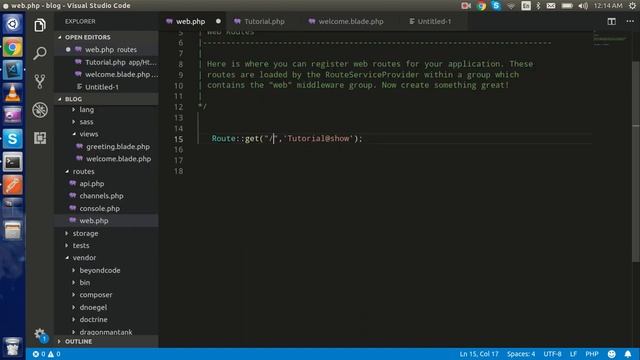Open the Source Control view

[x=40, y=81]
